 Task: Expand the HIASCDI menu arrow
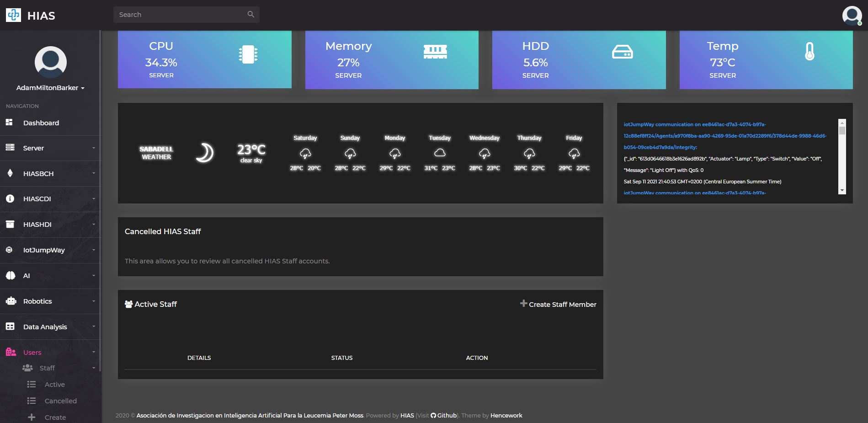[94, 198]
